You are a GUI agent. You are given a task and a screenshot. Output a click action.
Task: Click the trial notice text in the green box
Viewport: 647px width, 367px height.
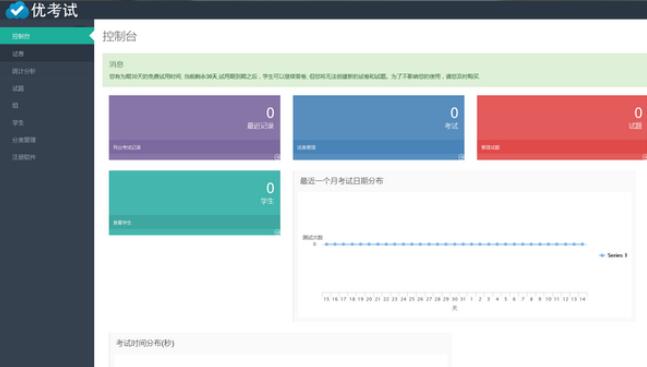click(x=294, y=76)
